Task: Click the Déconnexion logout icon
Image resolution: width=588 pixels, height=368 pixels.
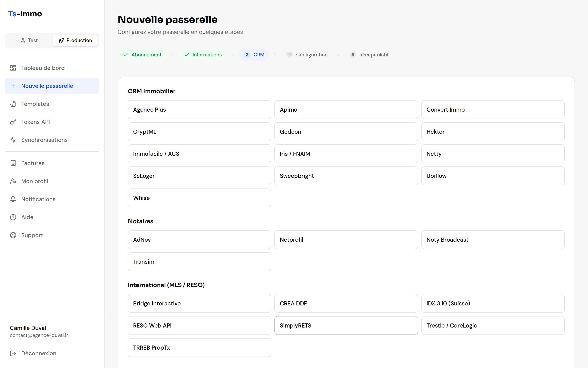Action: click(x=13, y=353)
